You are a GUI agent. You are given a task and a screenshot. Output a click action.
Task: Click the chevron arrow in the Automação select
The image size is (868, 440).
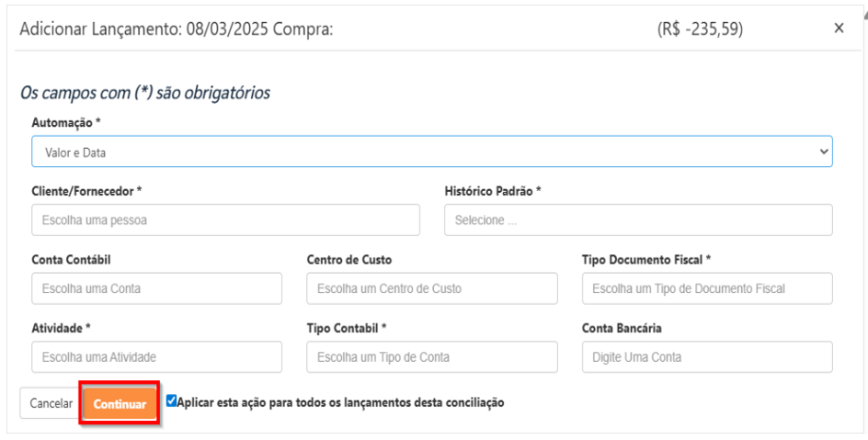(x=822, y=152)
